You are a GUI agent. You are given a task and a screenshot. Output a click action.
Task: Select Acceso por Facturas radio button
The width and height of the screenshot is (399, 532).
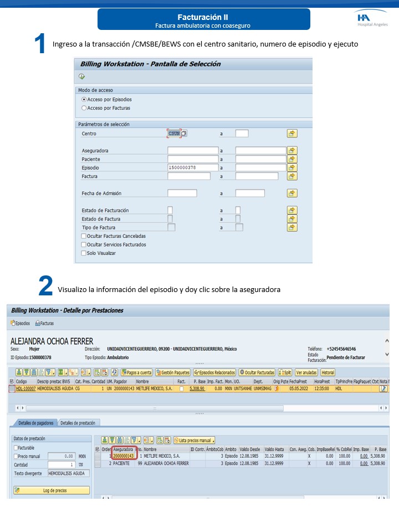pyautogui.click(x=84, y=108)
